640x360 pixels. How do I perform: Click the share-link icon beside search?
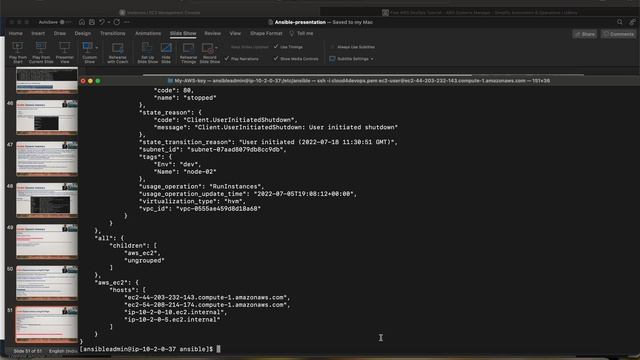(632, 22)
